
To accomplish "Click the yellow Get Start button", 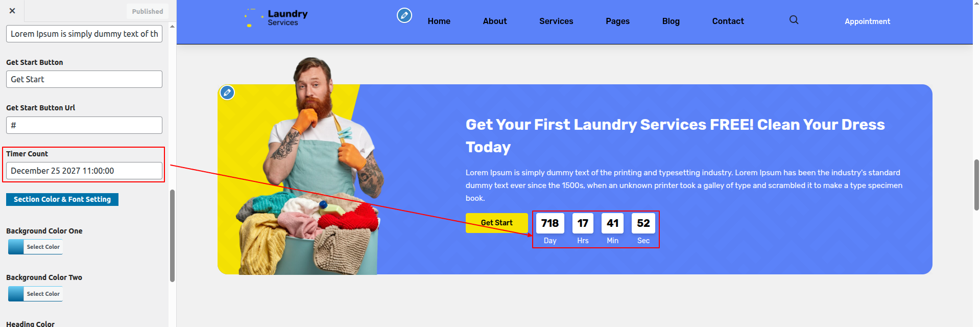I will (x=497, y=223).
